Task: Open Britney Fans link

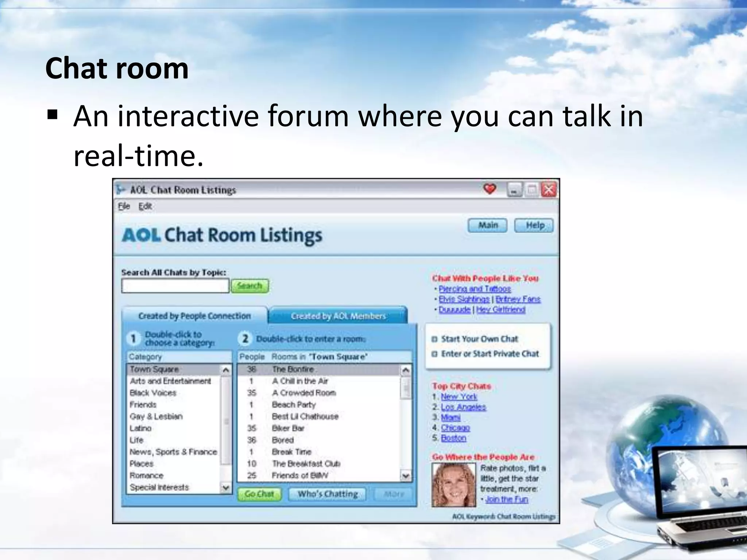Action: tap(518, 299)
